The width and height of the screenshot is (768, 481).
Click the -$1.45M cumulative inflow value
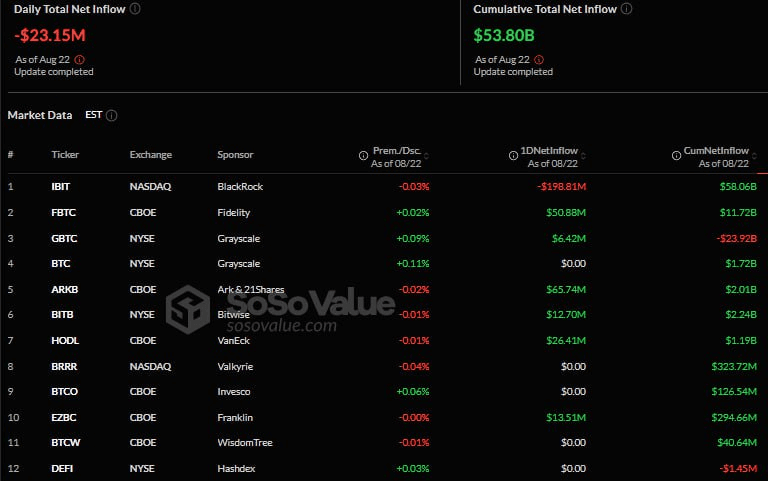pyautogui.click(x=738, y=468)
